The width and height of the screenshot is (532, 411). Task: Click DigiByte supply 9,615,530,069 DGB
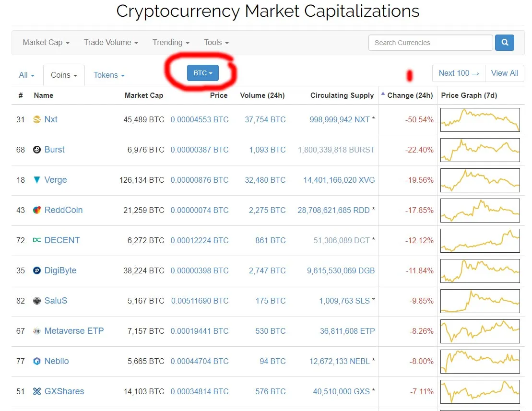(x=341, y=270)
